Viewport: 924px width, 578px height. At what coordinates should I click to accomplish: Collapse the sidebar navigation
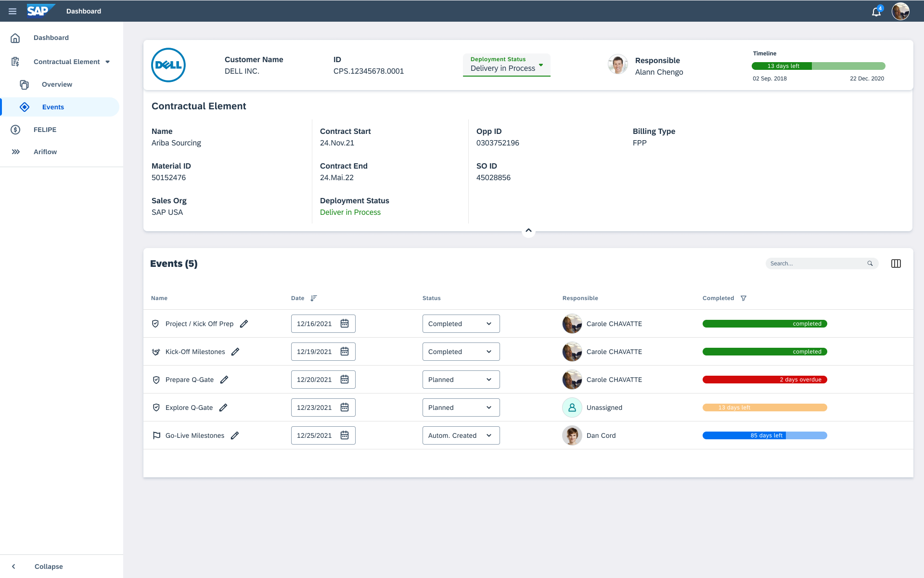coord(48,566)
